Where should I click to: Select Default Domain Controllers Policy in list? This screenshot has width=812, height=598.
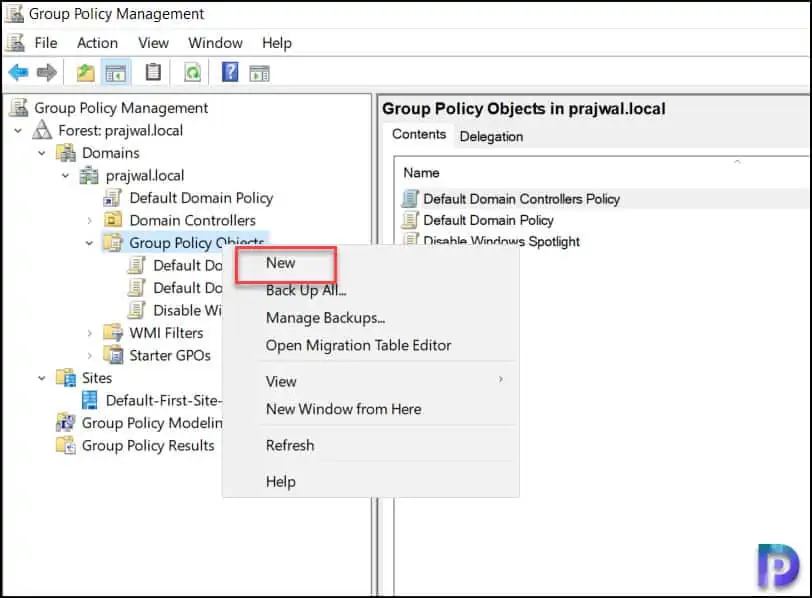pyautogui.click(x=521, y=199)
